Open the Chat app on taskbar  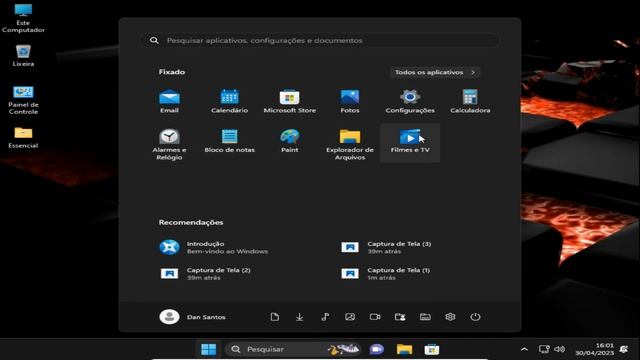coord(376,349)
